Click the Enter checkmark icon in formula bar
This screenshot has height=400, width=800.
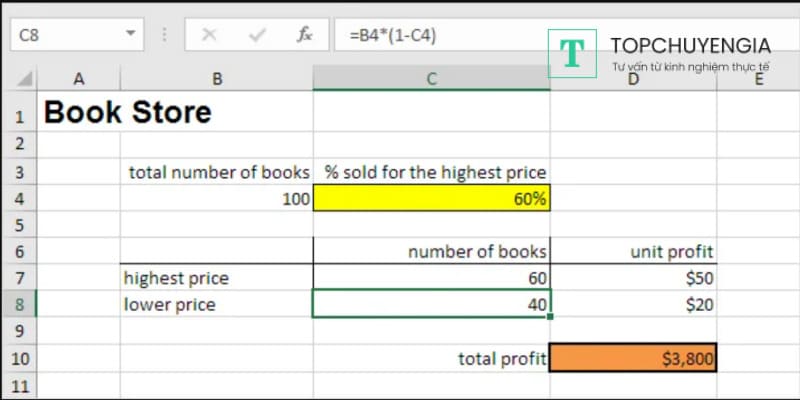pos(257,35)
